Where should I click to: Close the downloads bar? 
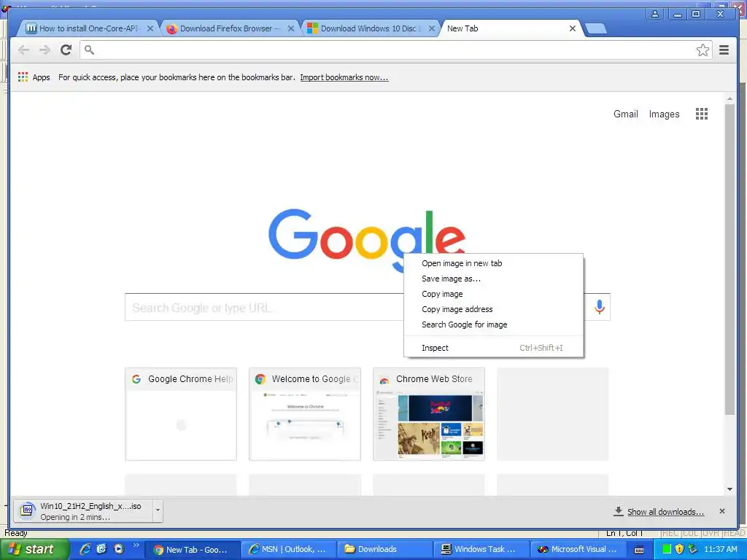point(721,511)
